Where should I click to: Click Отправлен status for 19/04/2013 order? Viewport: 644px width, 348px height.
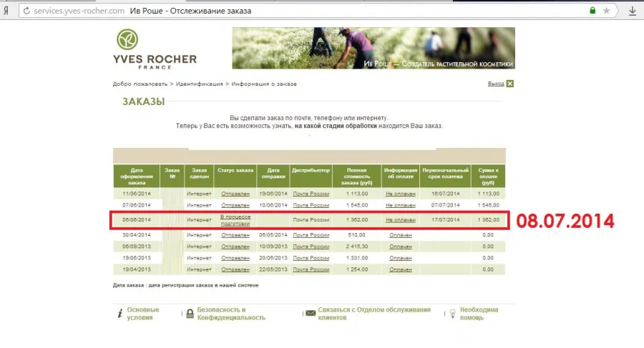[x=235, y=269]
